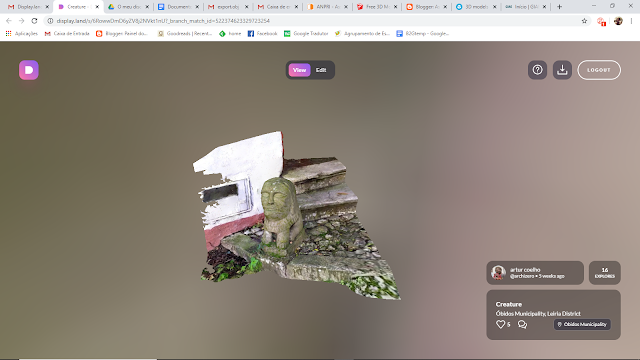Screen dimensions: 640x360
Task: Click the 16 explores counter
Action: [x=604, y=273]
